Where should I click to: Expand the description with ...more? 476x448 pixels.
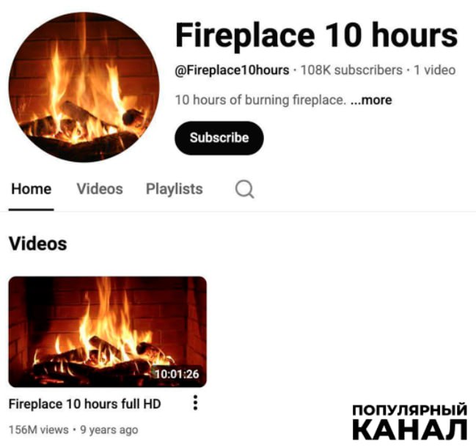point(371,100)
